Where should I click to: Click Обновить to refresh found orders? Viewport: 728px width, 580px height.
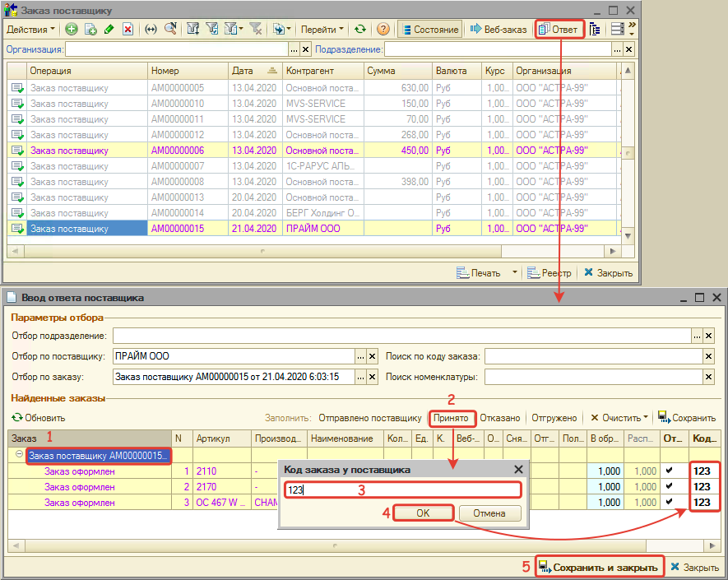pyautogui.click(x=39, y=418)
